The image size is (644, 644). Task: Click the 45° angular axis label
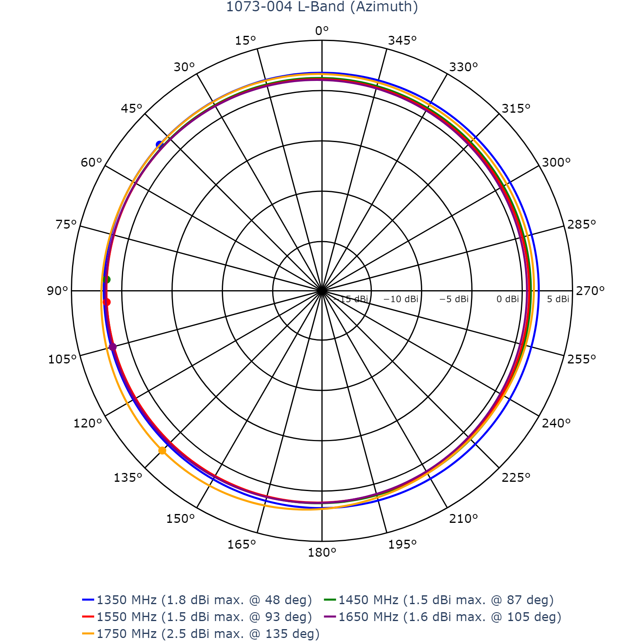point(132,108)
